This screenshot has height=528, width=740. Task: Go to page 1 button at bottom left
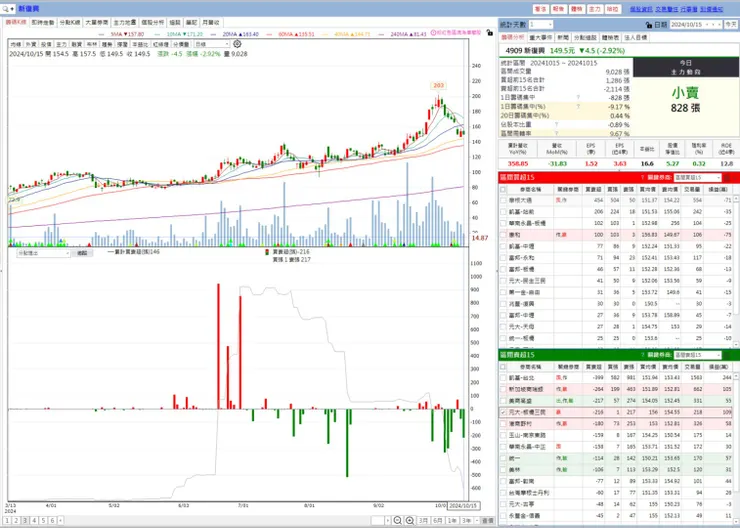coord(7,520)
